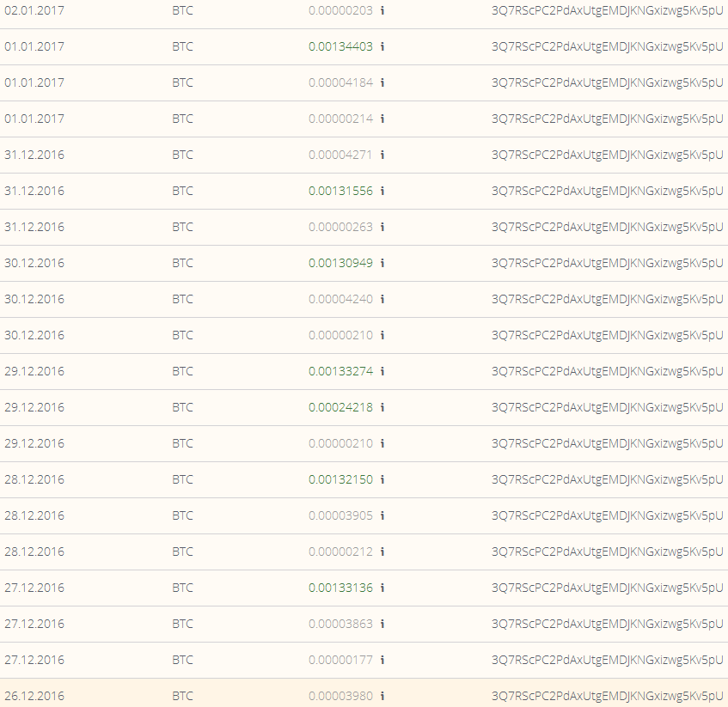Click wallet address in the 0.00000203 row
728x707 pixels.
608,10
